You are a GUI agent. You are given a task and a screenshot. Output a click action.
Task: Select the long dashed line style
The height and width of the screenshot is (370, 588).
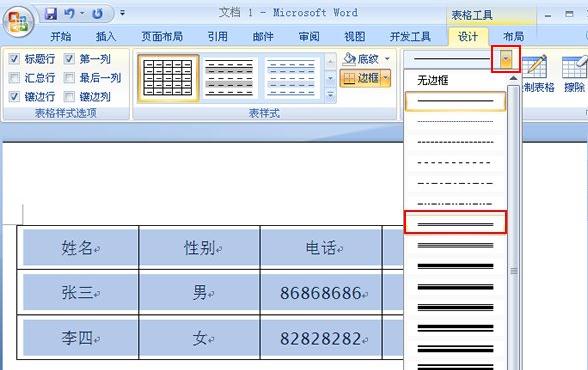[x=455, y=163]
